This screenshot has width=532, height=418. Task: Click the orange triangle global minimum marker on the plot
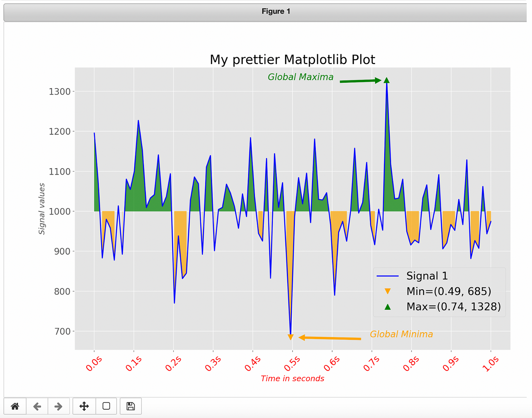tap(291, 337)
